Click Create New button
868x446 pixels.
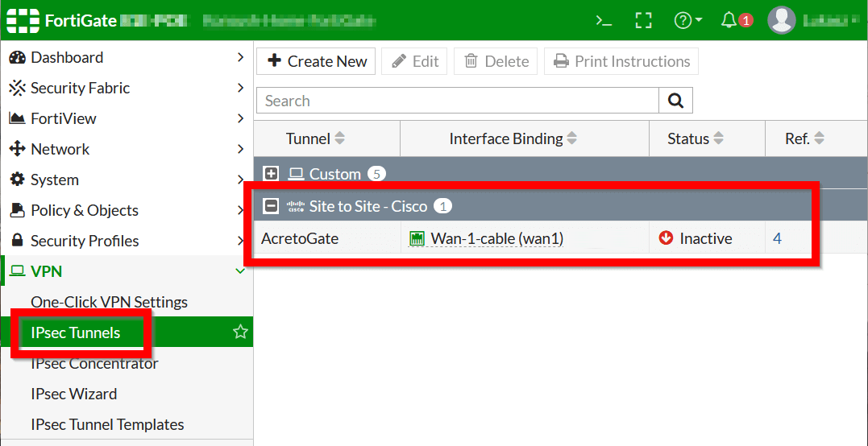click(x=316, y=61)
